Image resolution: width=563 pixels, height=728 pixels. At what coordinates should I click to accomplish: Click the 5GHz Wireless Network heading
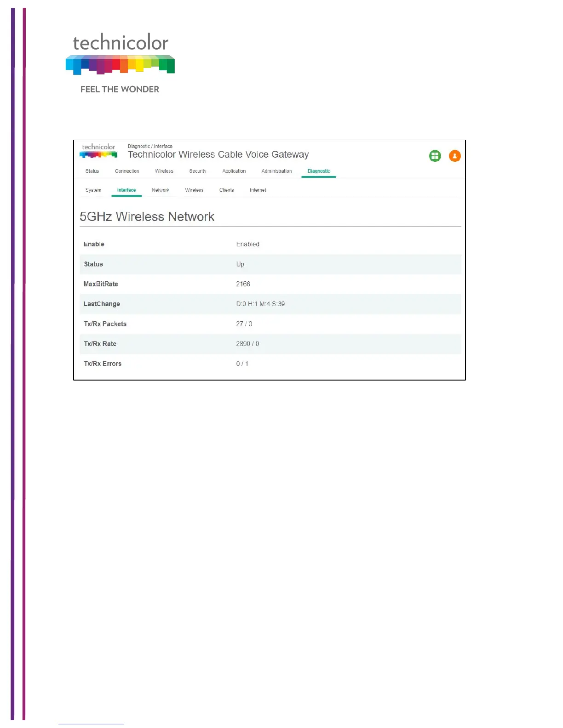[x=147, y=216]
